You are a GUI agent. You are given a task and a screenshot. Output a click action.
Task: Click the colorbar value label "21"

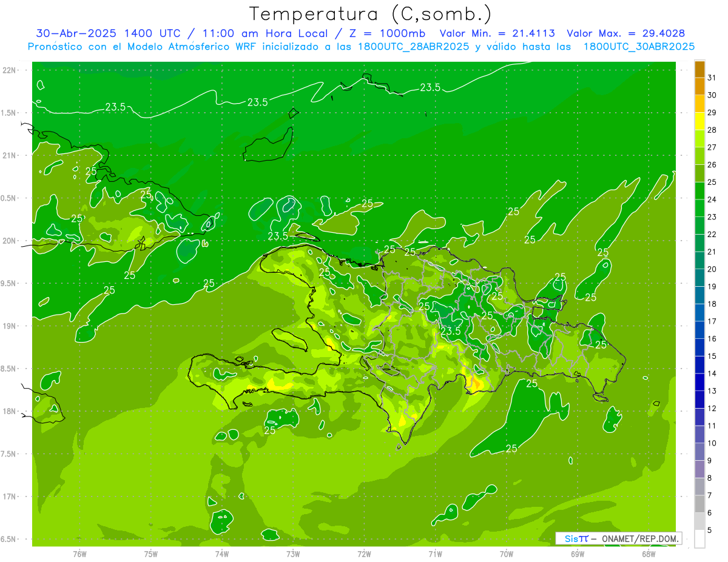(712, 252)
